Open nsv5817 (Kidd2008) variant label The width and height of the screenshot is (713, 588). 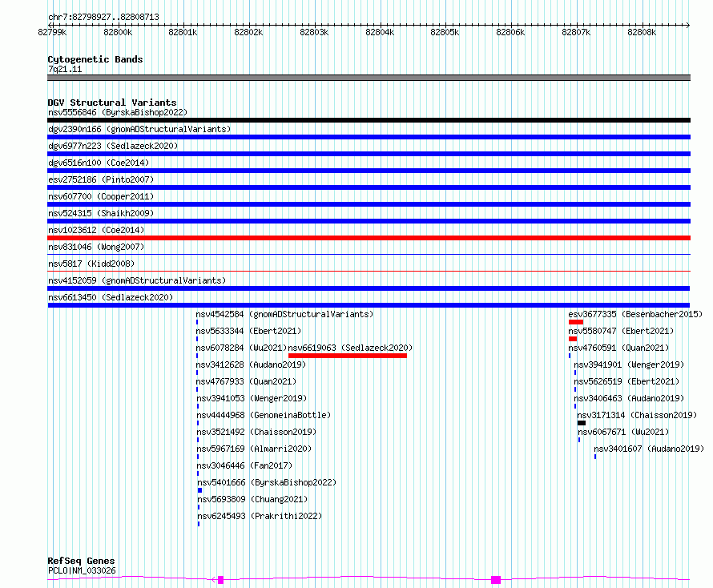click(x=91, y=264)
